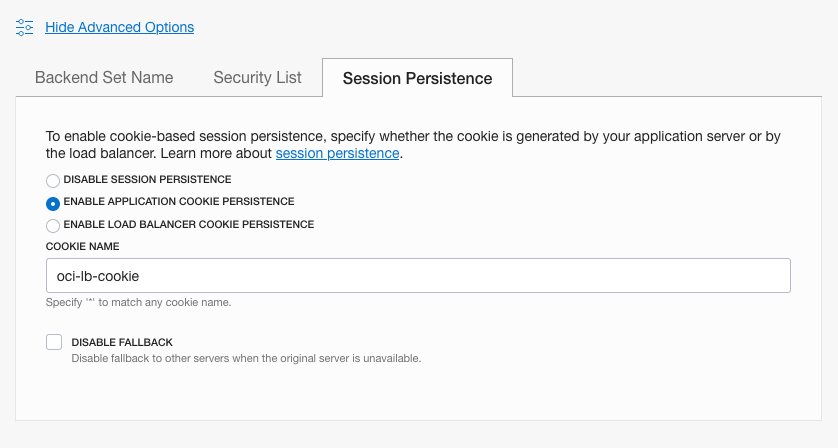The image size is (838, 448).
Task: Choose the Enable Application Cookie Persistence radio button
Action: [53, 203]
